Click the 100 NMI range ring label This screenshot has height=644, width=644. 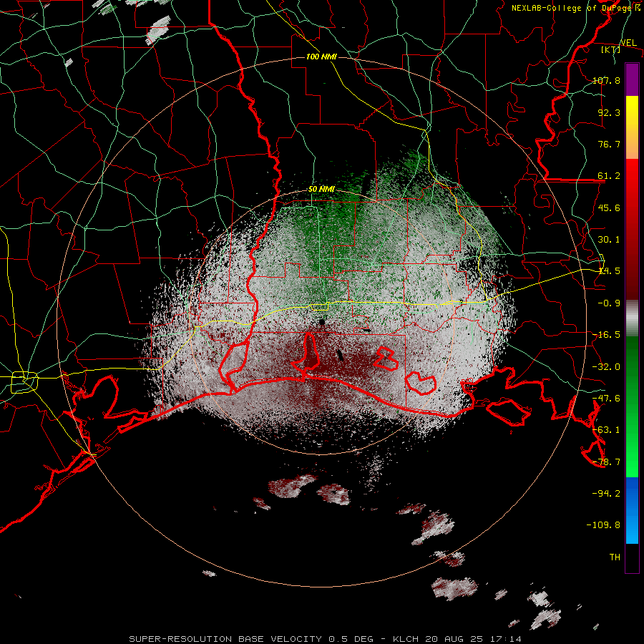[x=321, y=57]
